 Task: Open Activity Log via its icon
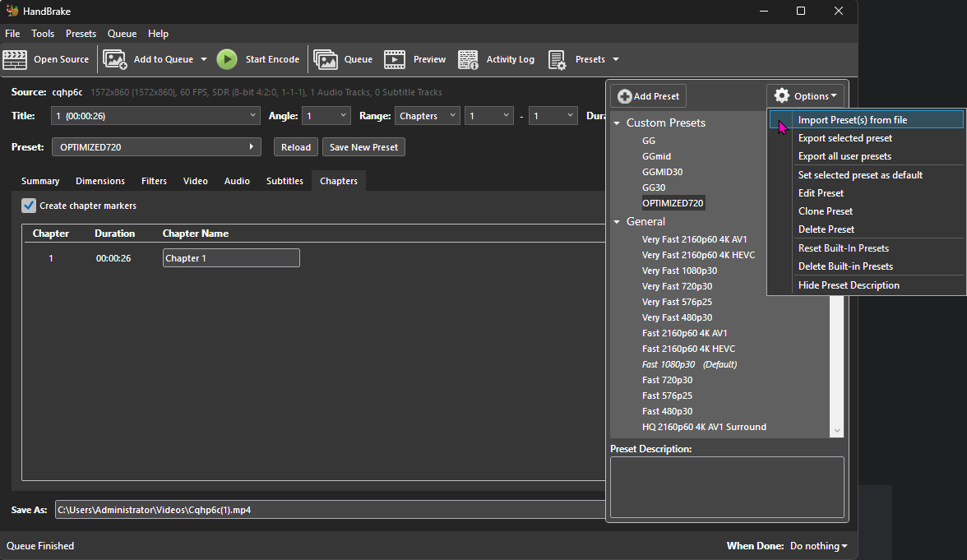(468, 59)
